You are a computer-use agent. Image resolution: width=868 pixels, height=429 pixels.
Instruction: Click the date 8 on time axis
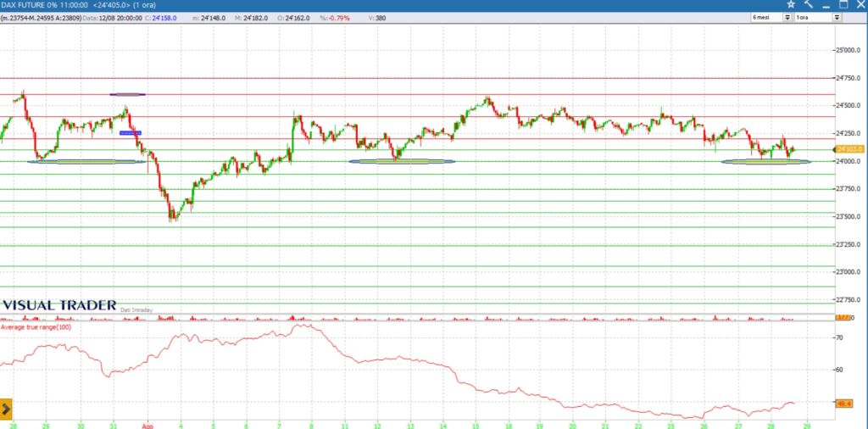tap(311, 426)
